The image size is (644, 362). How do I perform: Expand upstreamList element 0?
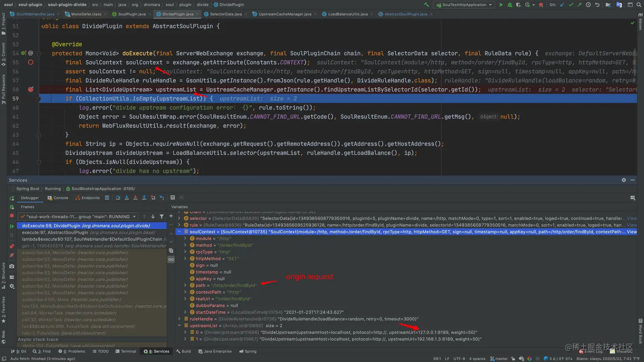pyautogui.click(x=185, y=333)
